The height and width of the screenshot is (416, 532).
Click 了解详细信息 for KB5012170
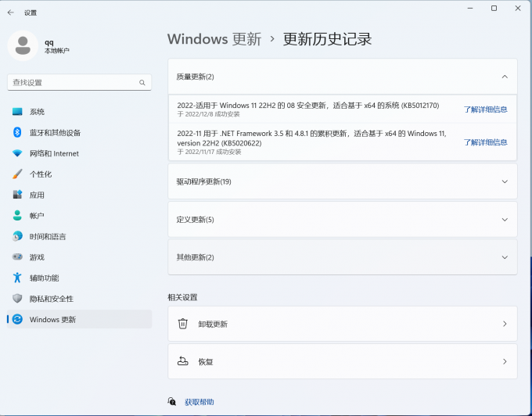pyautogui.click(x=485, y=109)
